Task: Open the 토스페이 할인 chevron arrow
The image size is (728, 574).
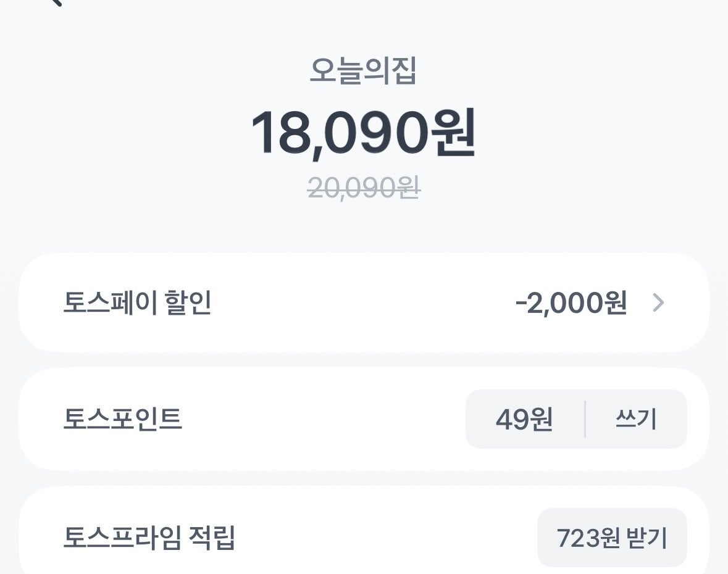Action: (658, 302)
